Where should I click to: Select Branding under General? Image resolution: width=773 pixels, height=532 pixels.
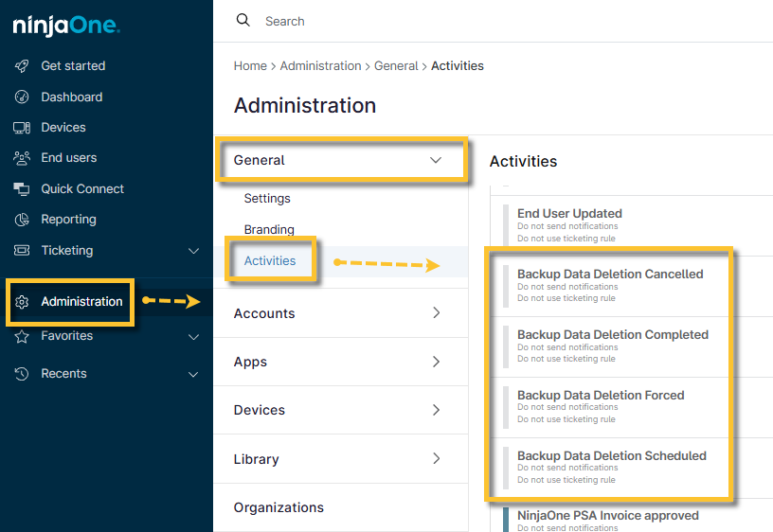click(269, 230)
